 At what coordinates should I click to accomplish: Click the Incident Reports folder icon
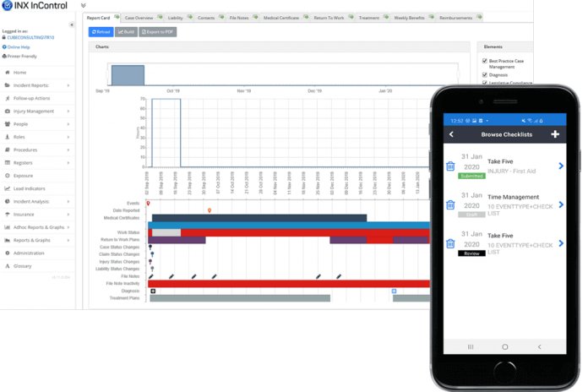7,85
